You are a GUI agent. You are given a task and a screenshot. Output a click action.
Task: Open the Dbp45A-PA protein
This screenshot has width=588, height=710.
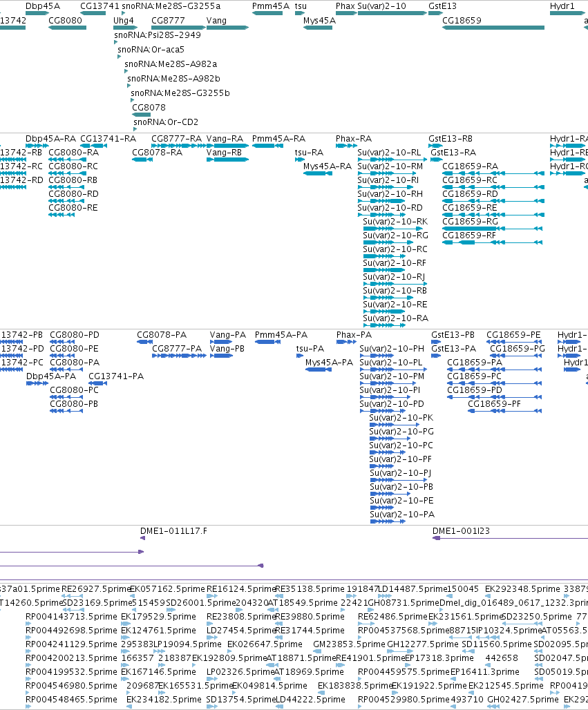point(51,376)
